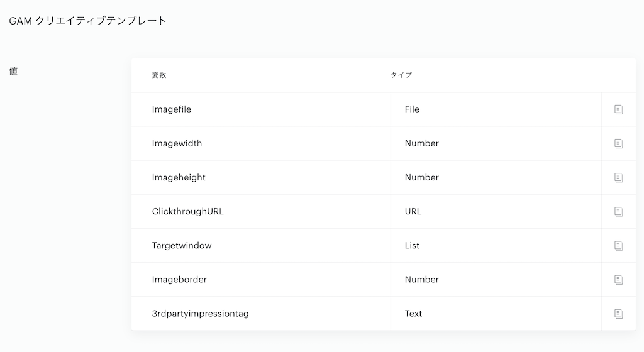Copy the Targetwindow variable row
Screen dimensions: 644x352
point(619,246)
